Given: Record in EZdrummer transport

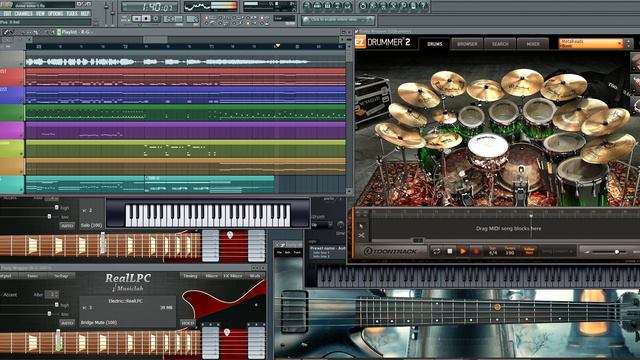Looking at the screenshot, I should coord(476,251).
